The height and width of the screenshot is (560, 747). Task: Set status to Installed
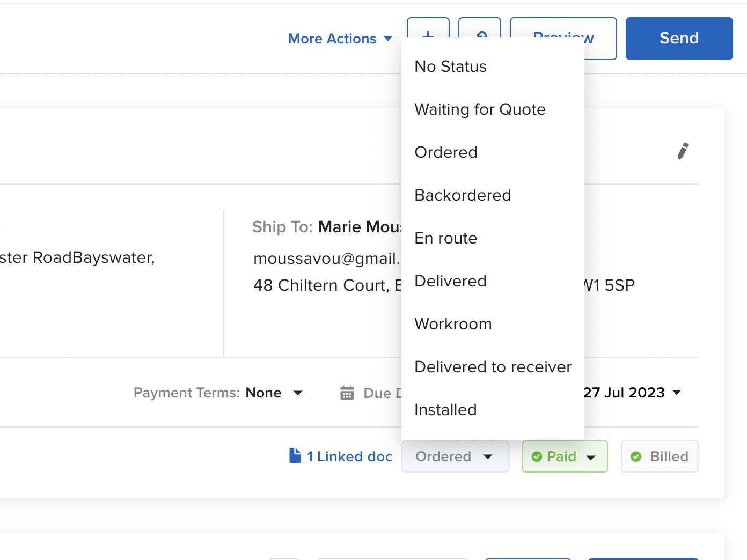click(x=445, y=410)
